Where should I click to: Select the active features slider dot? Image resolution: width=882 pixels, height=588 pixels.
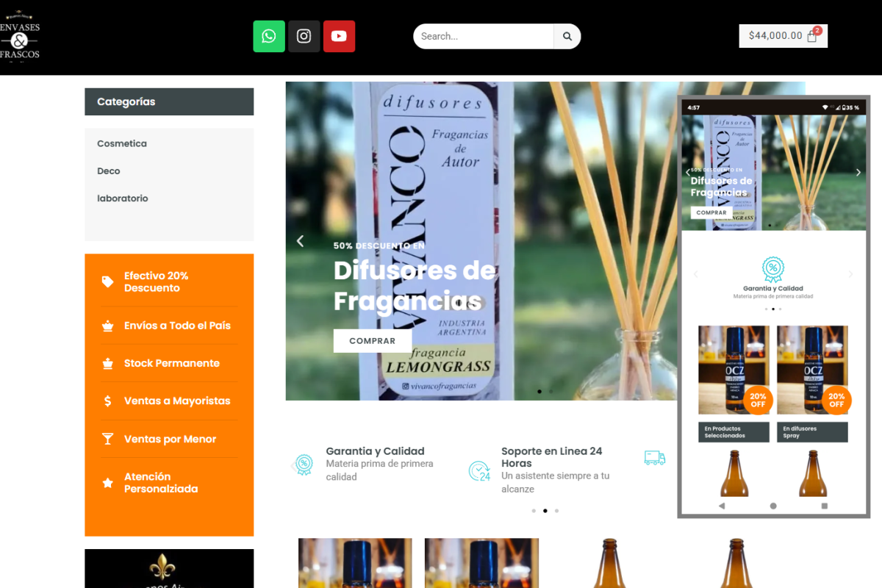[545, 510]
